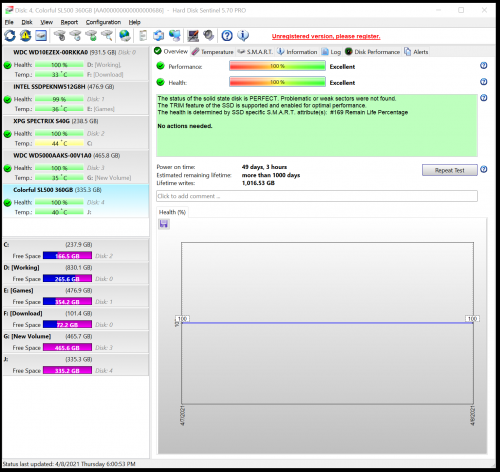Switch to the Disk Performance tab
The image size is (500, 472).
(x=372, y=52)
